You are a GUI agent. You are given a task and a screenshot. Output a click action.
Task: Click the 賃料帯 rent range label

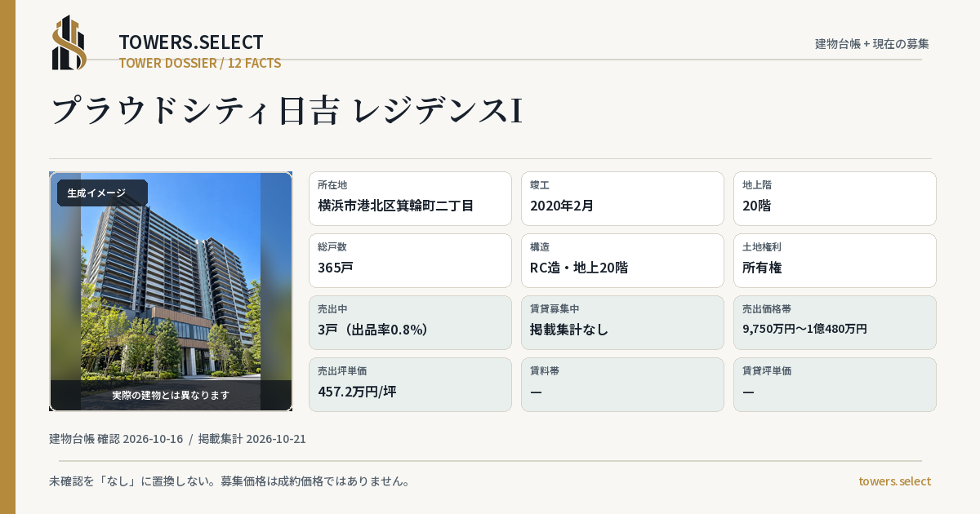pyautogui.click(x=545, y=371)
